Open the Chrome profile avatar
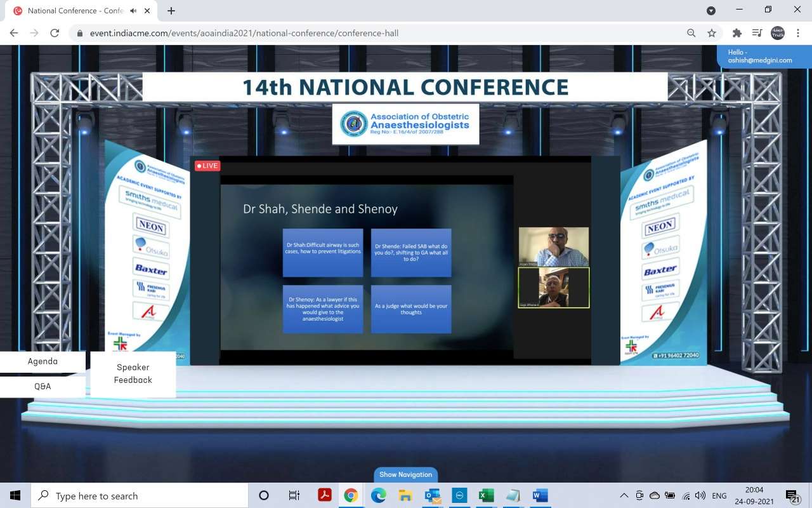812x508 pixels. (x=777, y=33)
